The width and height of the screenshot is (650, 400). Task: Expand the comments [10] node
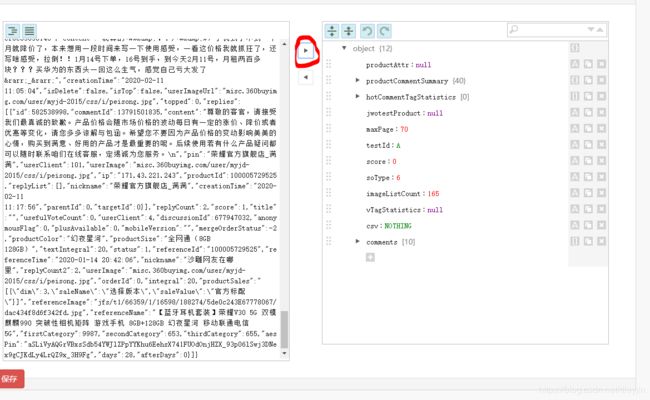357,241
